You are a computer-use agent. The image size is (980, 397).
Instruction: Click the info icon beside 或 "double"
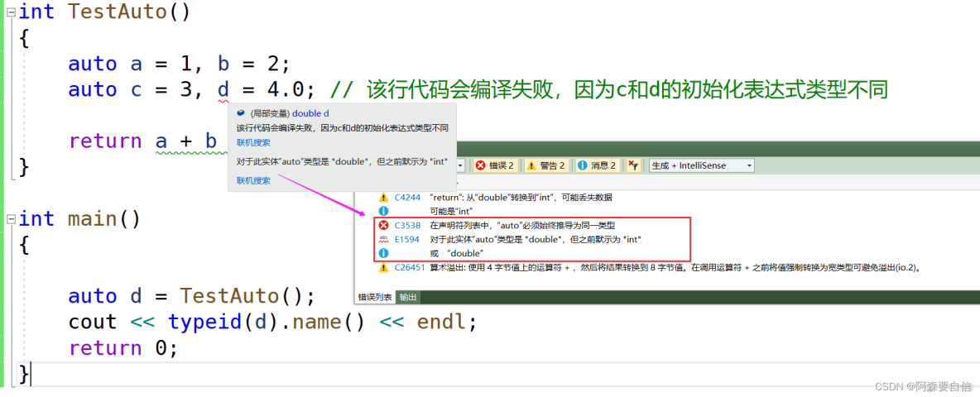click(x=384, y=253)
